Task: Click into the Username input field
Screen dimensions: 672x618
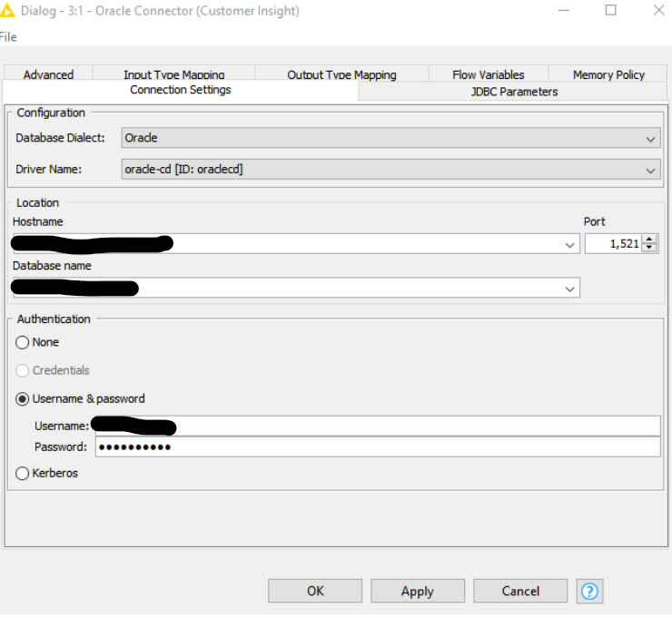Action: pyautogui.click(x=378, y=426)
